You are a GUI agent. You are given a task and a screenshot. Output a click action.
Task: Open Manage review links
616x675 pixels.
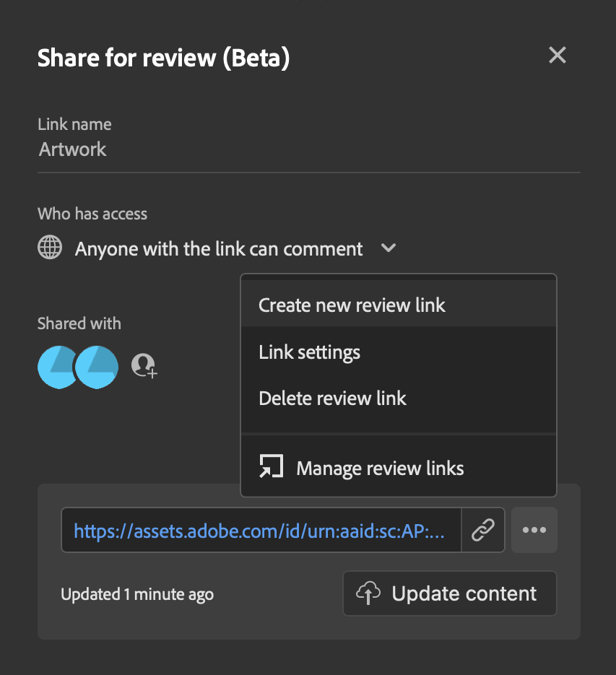(x=379, y=467)
